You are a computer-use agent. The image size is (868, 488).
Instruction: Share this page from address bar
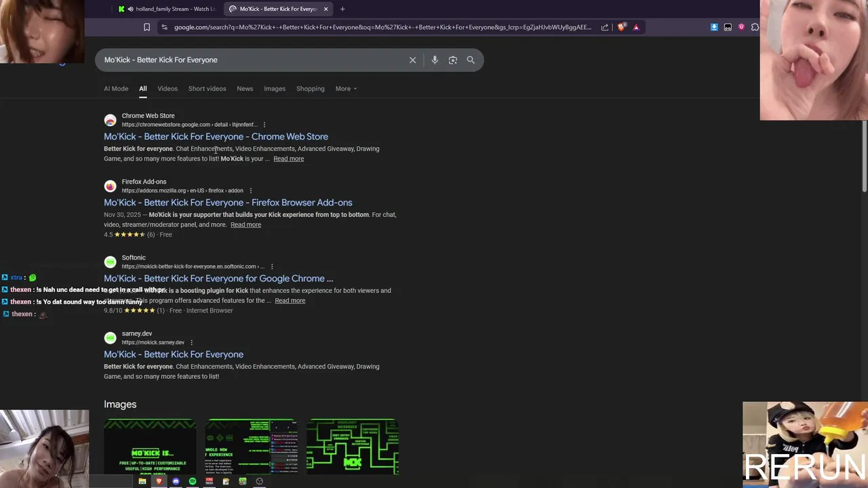coord(605,27)
